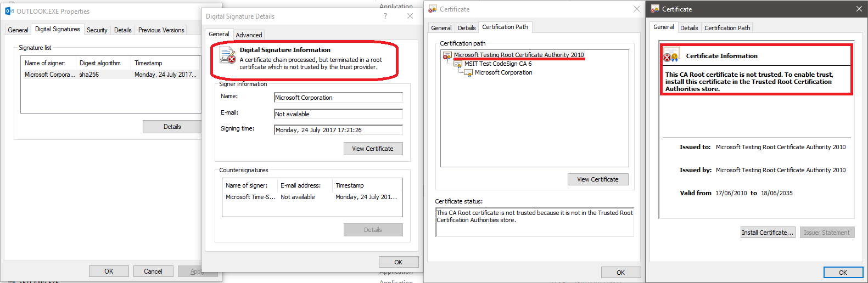
Task: Select Microsoft Corporation node in the Certification path
Action: tap(503, 72)
